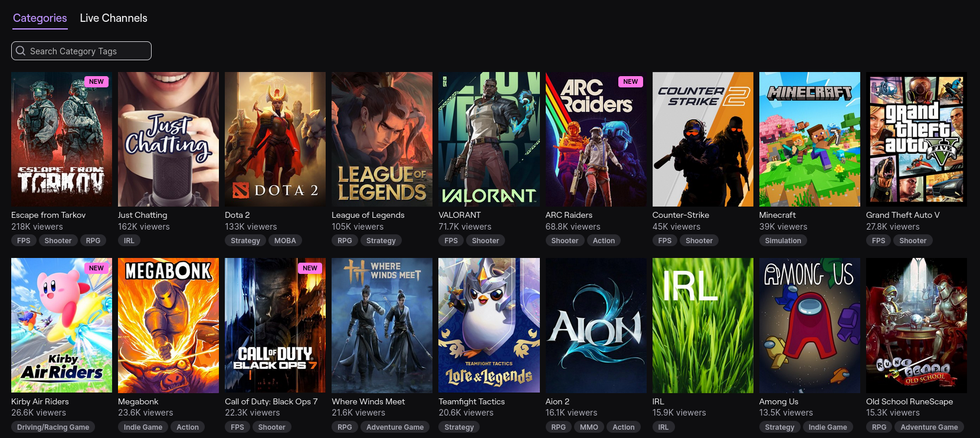Image resolution: width=980 pixels, height=438 pixels.
Task: Open the Where Winds Meet cover art
Action: point(382,325)
